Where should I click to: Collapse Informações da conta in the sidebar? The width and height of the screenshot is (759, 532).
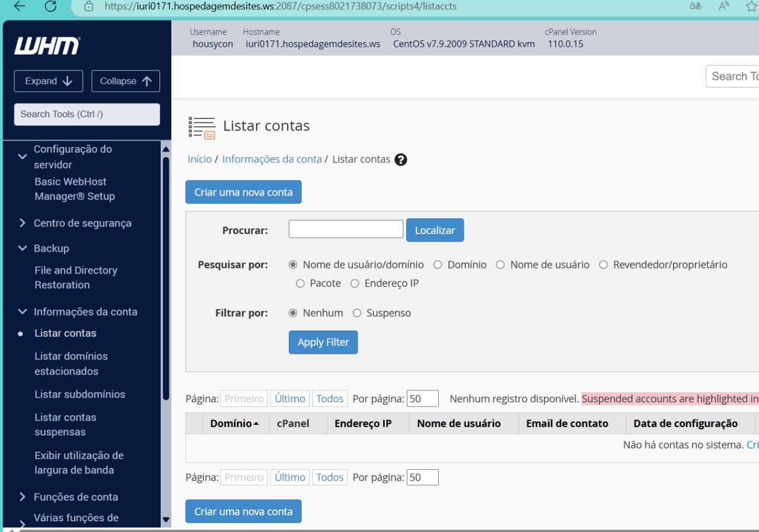23,312
